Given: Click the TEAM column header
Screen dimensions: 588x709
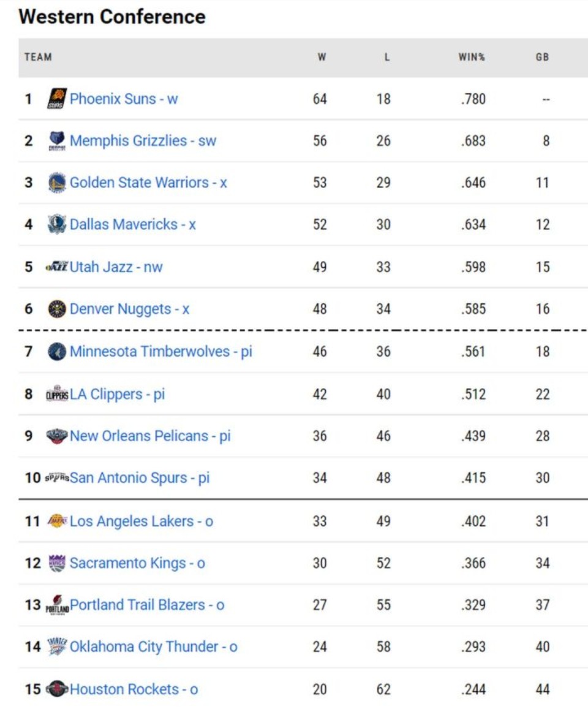Looking at the screenshot, I should pyautogui.click(x=38, y=58).
